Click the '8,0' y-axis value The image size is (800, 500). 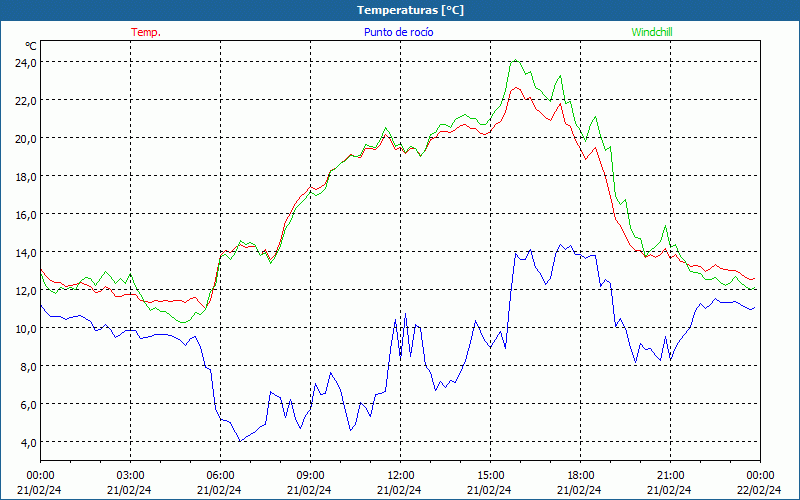29,367
